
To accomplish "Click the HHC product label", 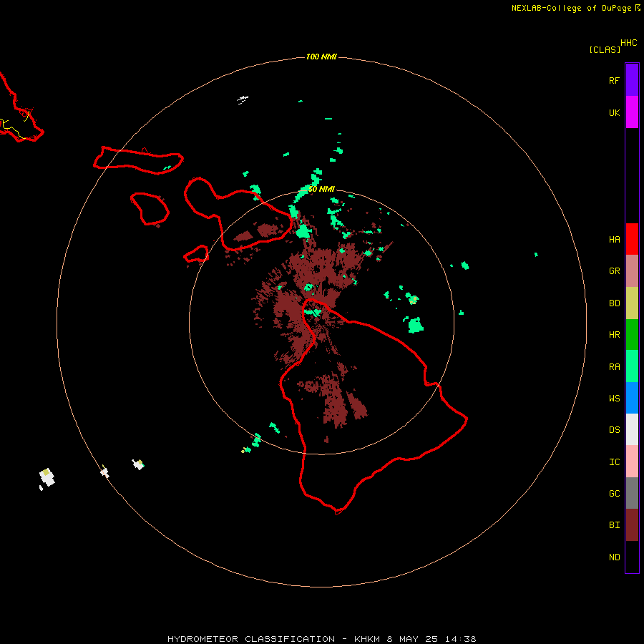I will click(628, 43).
